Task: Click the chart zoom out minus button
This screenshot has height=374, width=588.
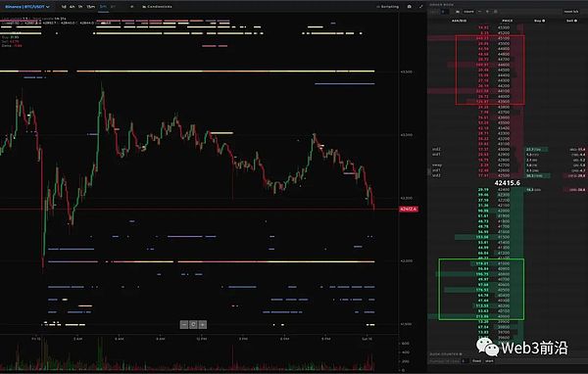Action: (184, 324)
